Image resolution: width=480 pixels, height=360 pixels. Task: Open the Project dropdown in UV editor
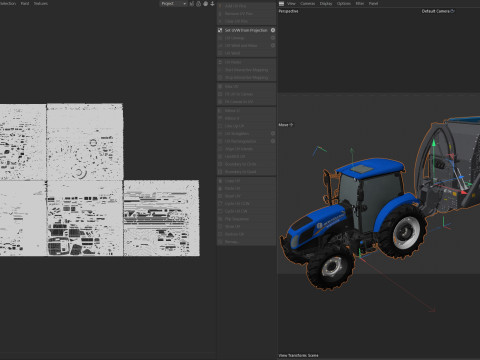point(173,4)
